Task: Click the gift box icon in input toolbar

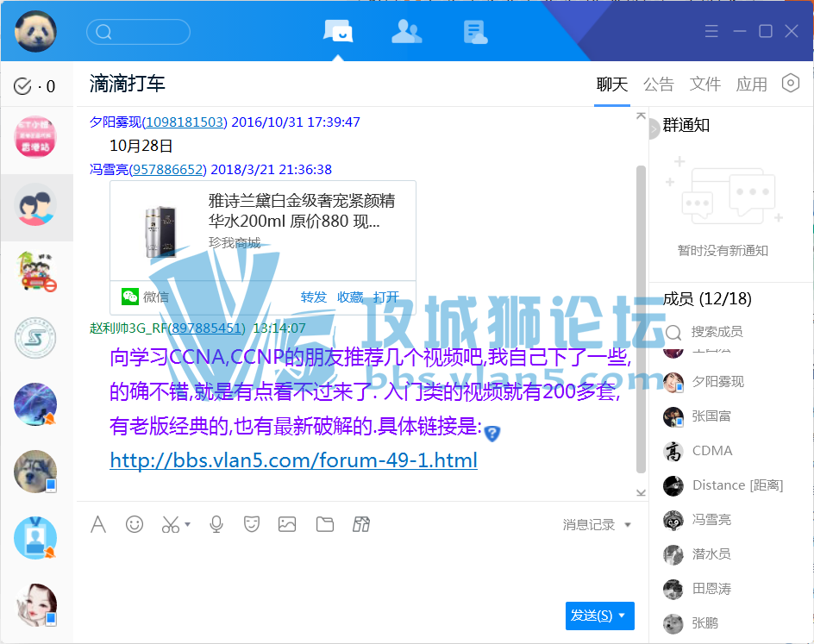Action: pyautogui.click(x=361, y=524)
